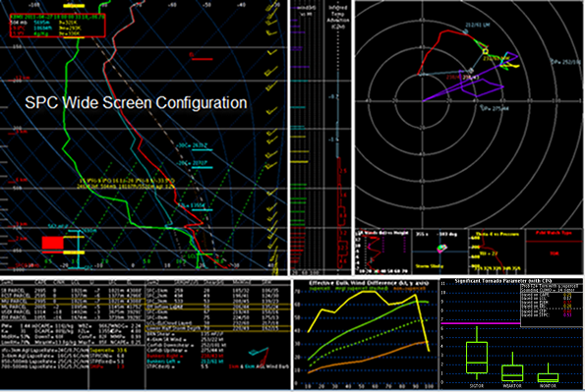Select the USER PARCEL row
The width and height of the screenshot is (585, 392).
click(73, 311)
